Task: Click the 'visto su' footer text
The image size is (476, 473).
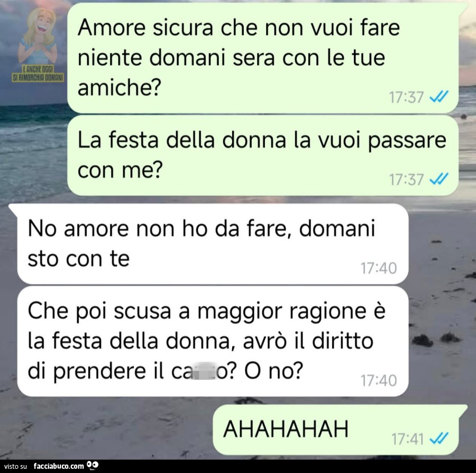Action: click(x=15, y=466)
